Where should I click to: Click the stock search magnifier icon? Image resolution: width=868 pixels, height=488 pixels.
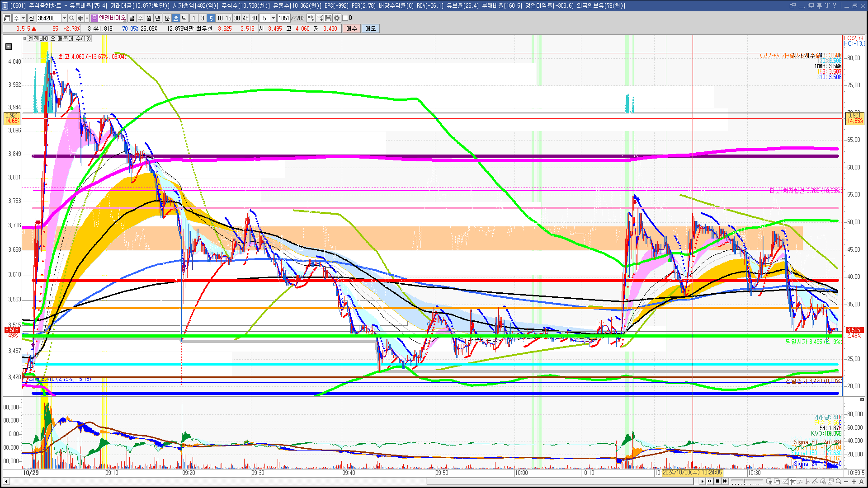71,18
